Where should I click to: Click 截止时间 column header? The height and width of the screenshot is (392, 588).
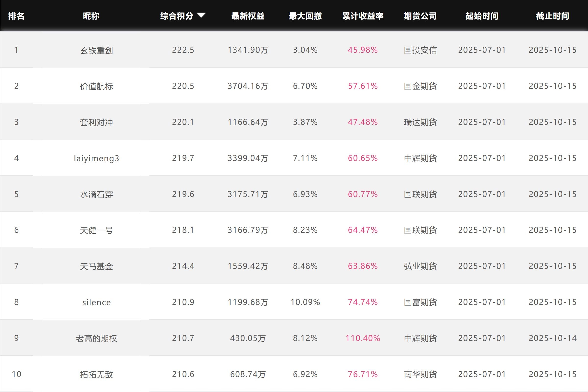click(552, 16)
